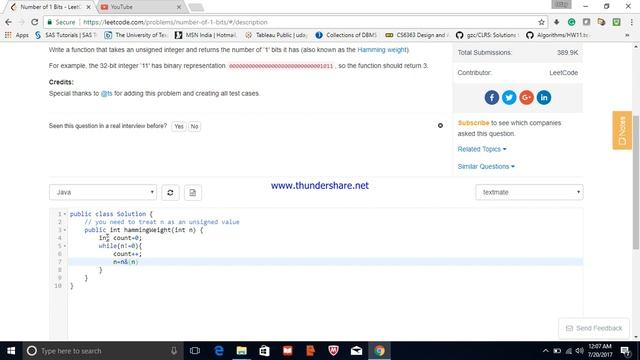Share problem on Twitter
This screenshot has width=640, height=360.
click(509, 98)
